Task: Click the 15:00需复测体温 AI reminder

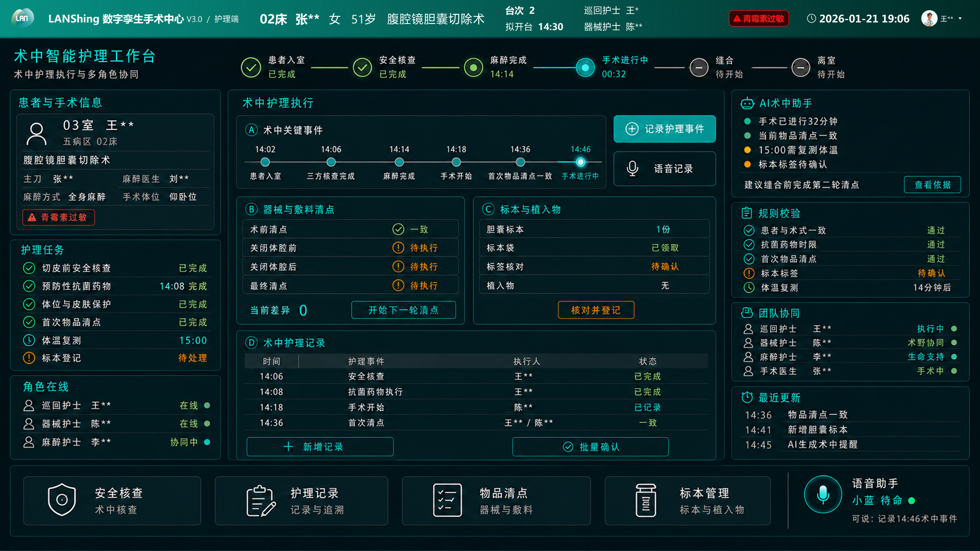Action: pos(791,151)
